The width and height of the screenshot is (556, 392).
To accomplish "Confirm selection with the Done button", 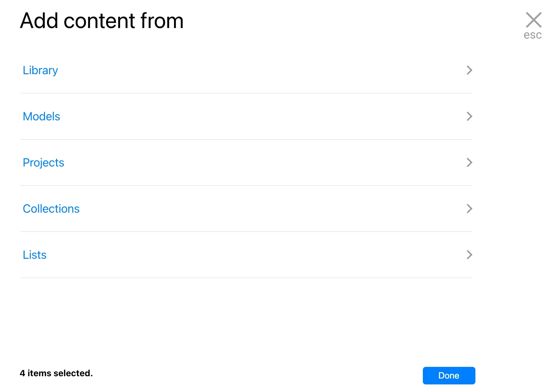I will click(449, 376).
